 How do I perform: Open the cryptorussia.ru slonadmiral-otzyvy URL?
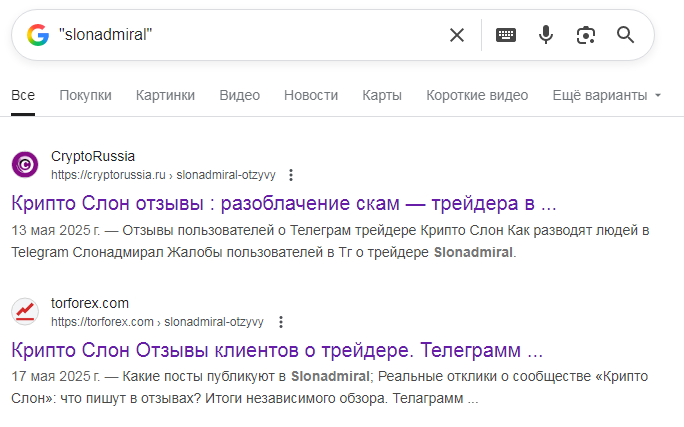[x=163, y=175]
